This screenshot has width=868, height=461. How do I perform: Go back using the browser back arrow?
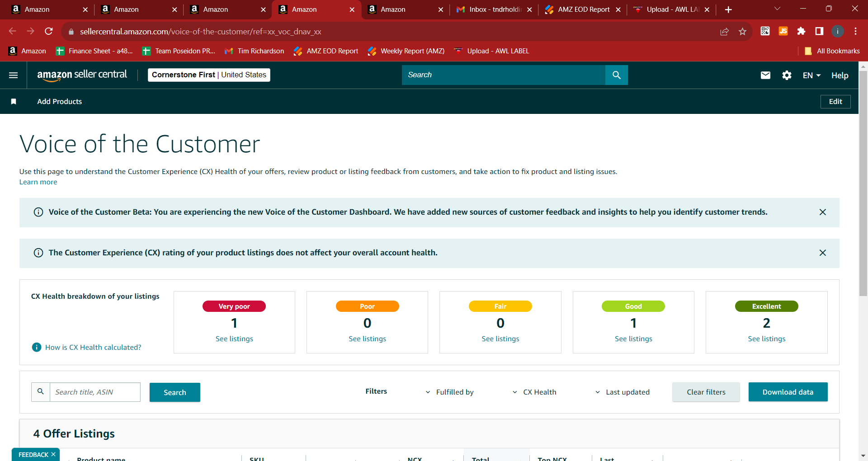(x=13, y=31)
